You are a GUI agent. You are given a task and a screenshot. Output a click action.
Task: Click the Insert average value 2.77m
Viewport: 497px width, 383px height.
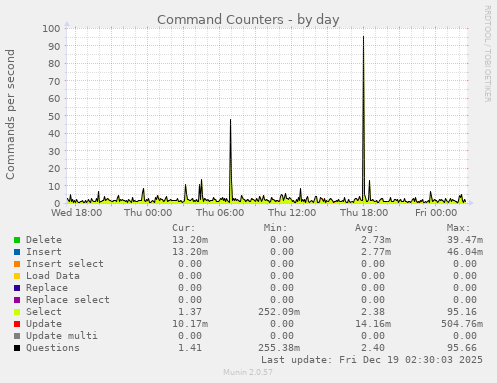[x=376, y=252]
